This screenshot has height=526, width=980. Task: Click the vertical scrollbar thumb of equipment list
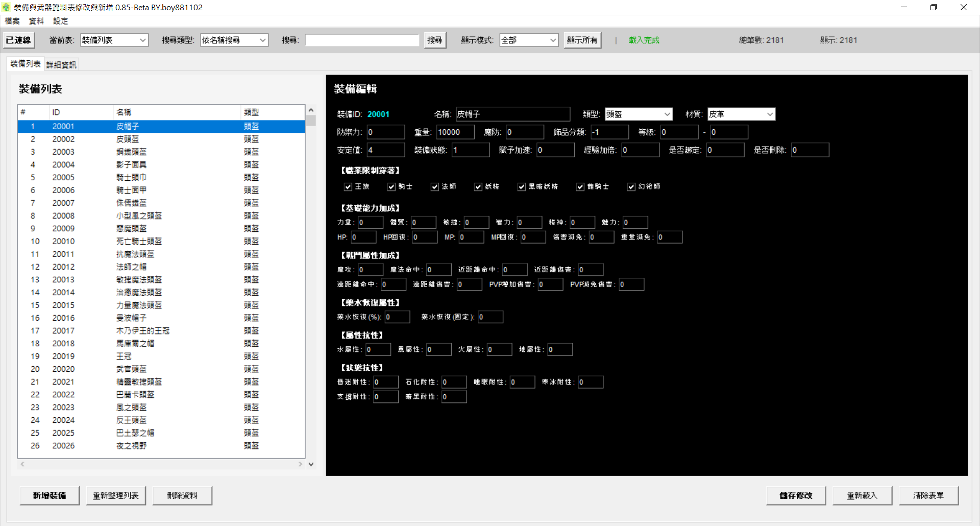[x=311, y=121]
